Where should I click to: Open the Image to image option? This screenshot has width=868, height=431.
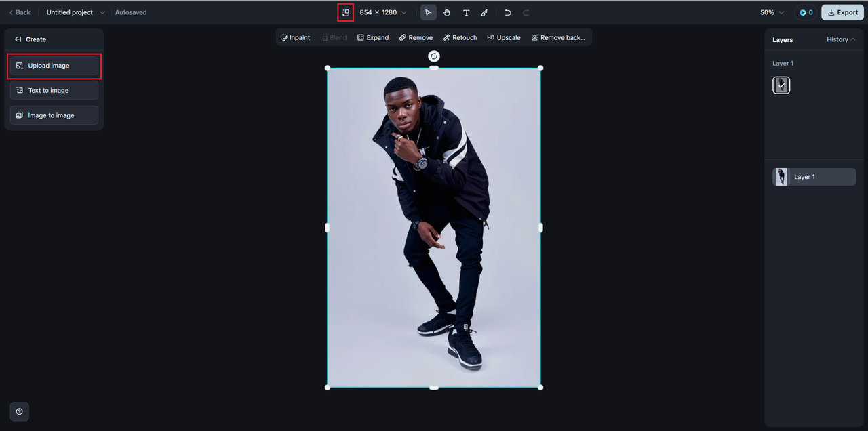(54, 115)
